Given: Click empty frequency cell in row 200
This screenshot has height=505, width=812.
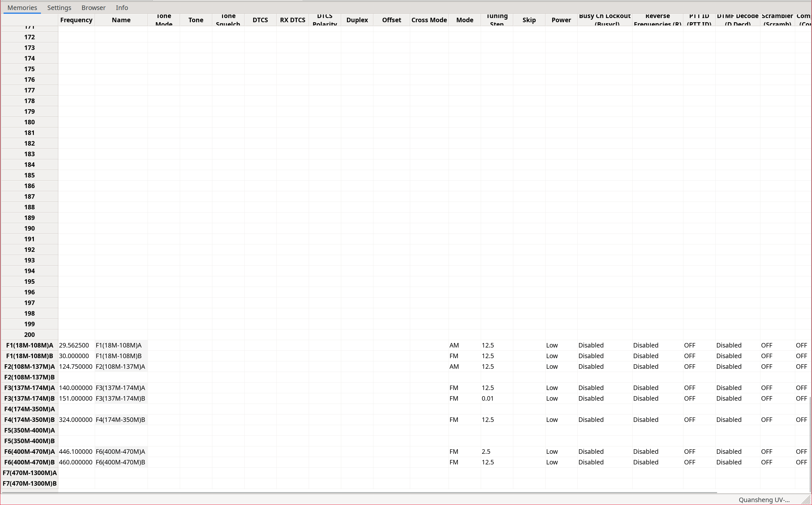Looking at the screenshot, I should 76,335.
